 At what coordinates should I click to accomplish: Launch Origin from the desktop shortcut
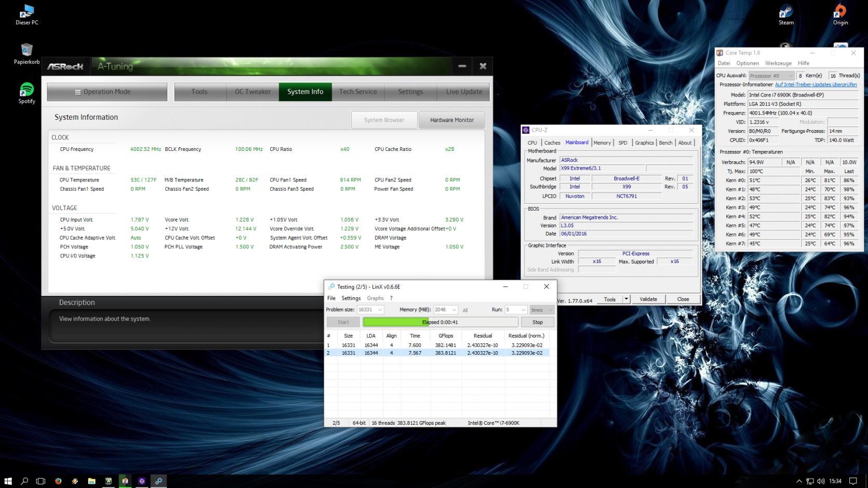[840, 15]
